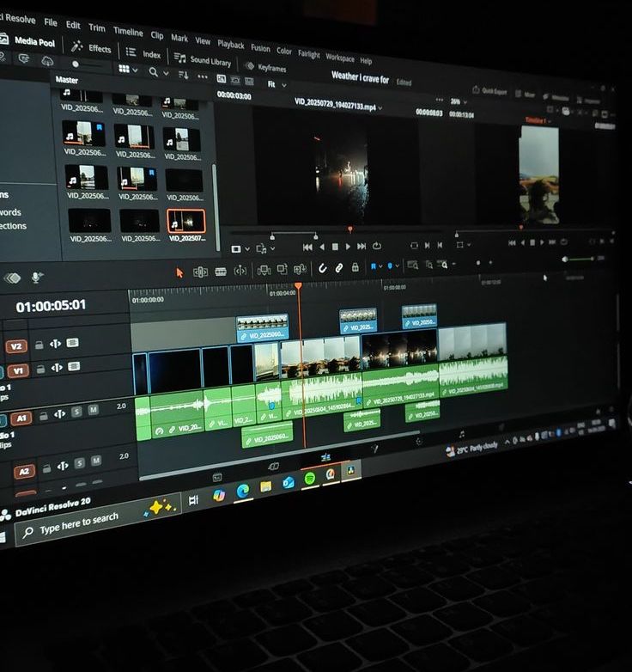
Task: Click the lock Position Lock icon
Action: coord(355,267)
